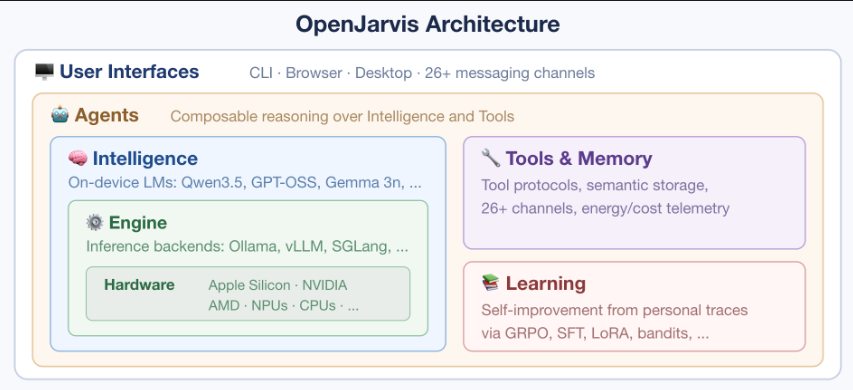Click the 'Apple Silicon · NVIDIA' line
The height and width of the screenshot is (390, 853).
point(278,285)
